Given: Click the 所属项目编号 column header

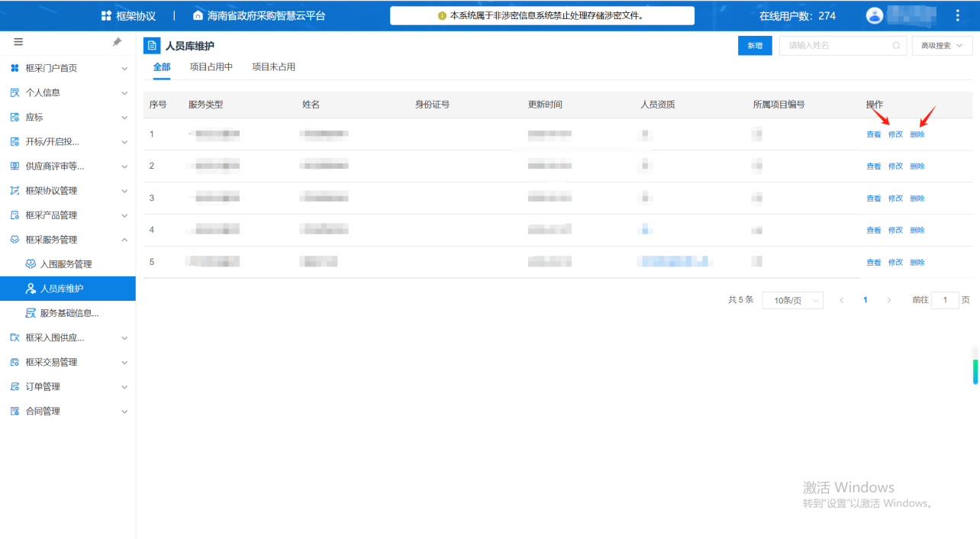Looking at the screenshot, I should point(779,105).
